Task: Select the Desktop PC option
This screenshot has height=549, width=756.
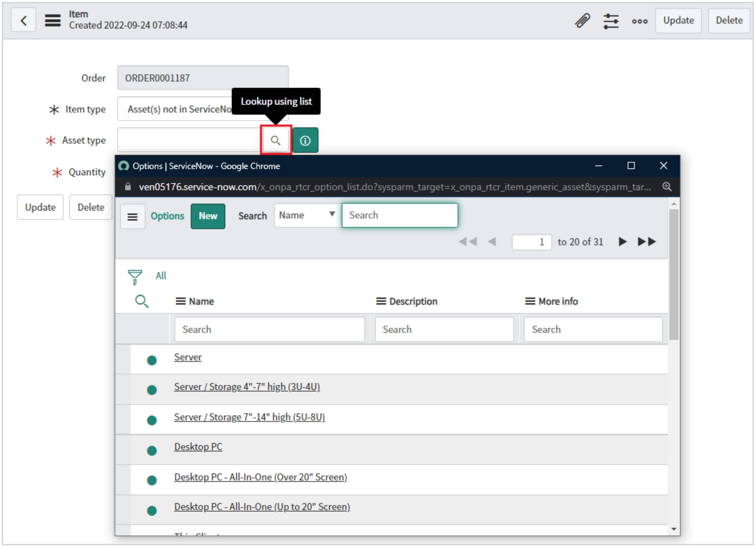Action: click(198, 447)
